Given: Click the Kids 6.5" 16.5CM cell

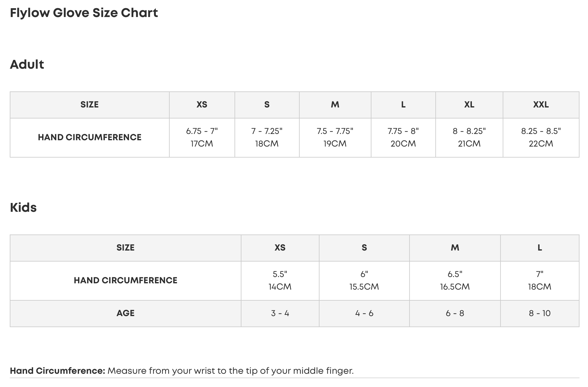Looking at the screenshot, I should point(455,280).
